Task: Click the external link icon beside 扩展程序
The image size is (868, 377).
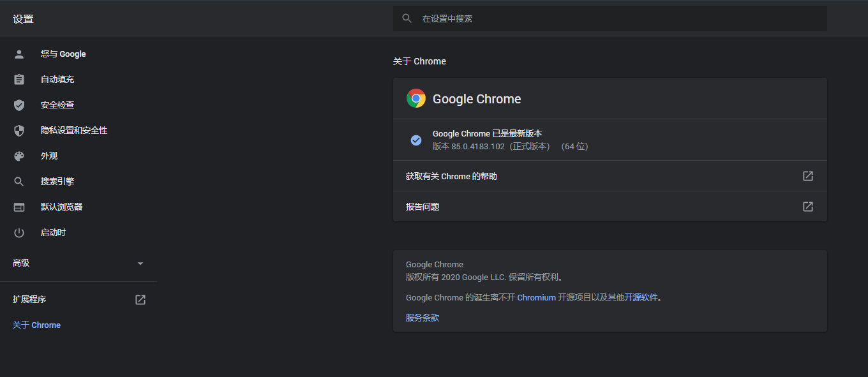Action: pyautogui.click(x=140, y=300)
